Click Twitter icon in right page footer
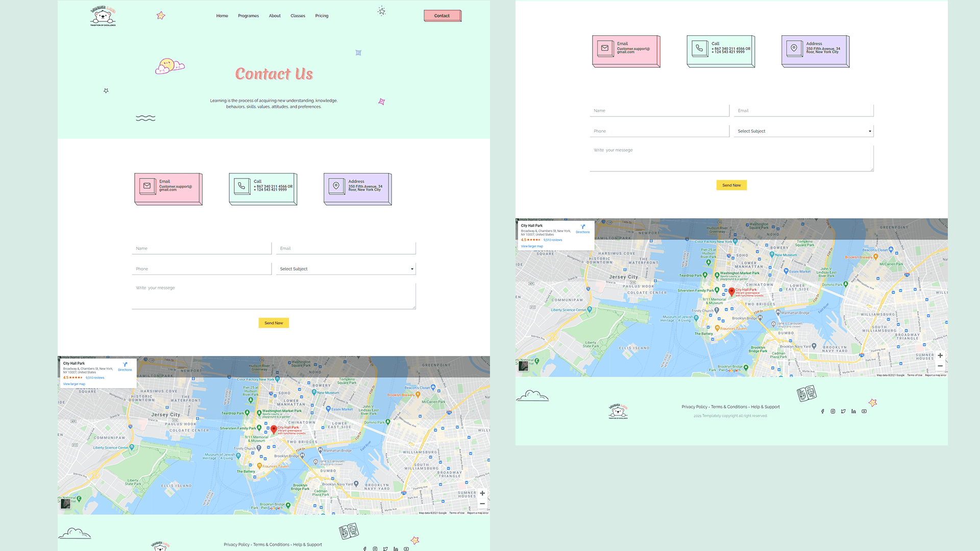Image resolution: width=980 pixels, height=551 pixels. point(843,411)
